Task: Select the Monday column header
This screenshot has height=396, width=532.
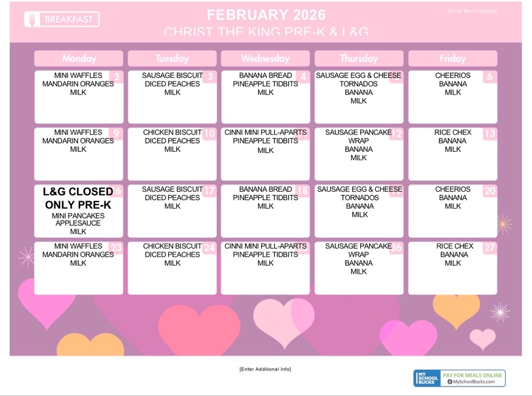Action: [79, 59]
